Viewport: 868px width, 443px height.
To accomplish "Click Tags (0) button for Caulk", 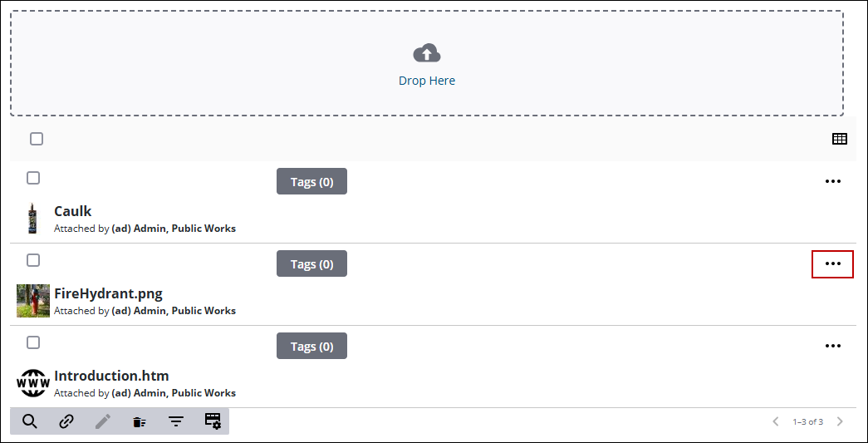I will pyautogui.click(x=311, y=182).
